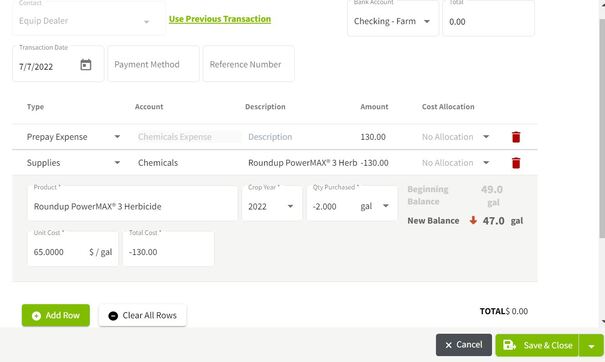This screenshot has width=605, height=362.
Task: Click the Unit Cost 65.0000 field
Action: [x=73, y=249]
